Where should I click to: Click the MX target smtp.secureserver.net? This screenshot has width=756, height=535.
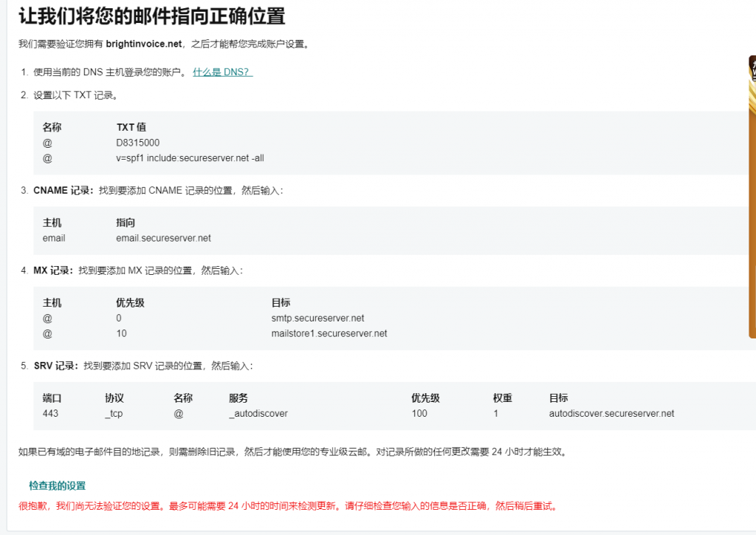coord(317,318)
